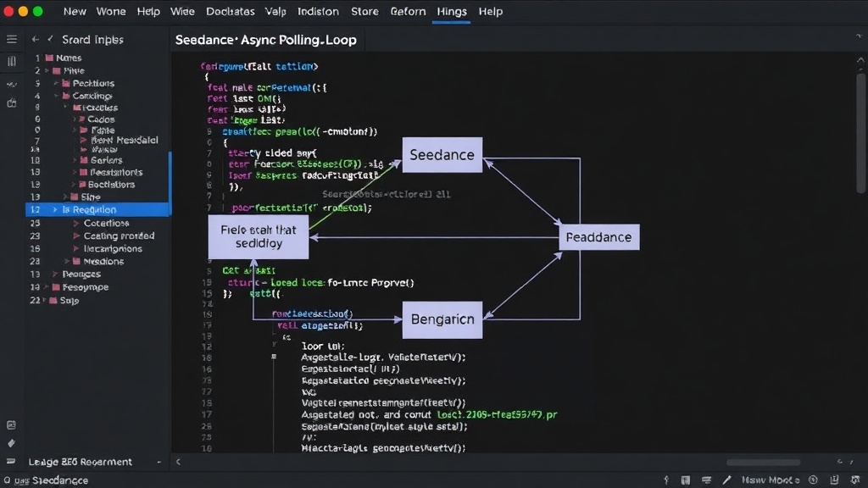Click the left arrow at the horizontal scrollbar start

(178, 462)
